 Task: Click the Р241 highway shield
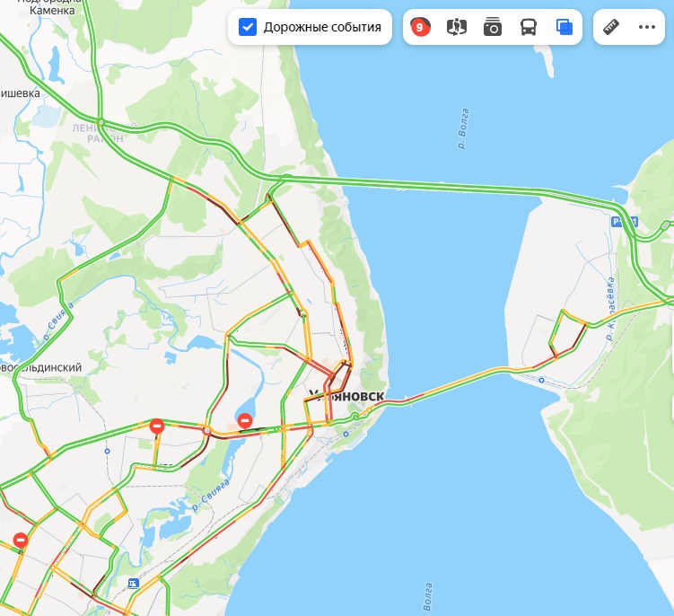624,222
